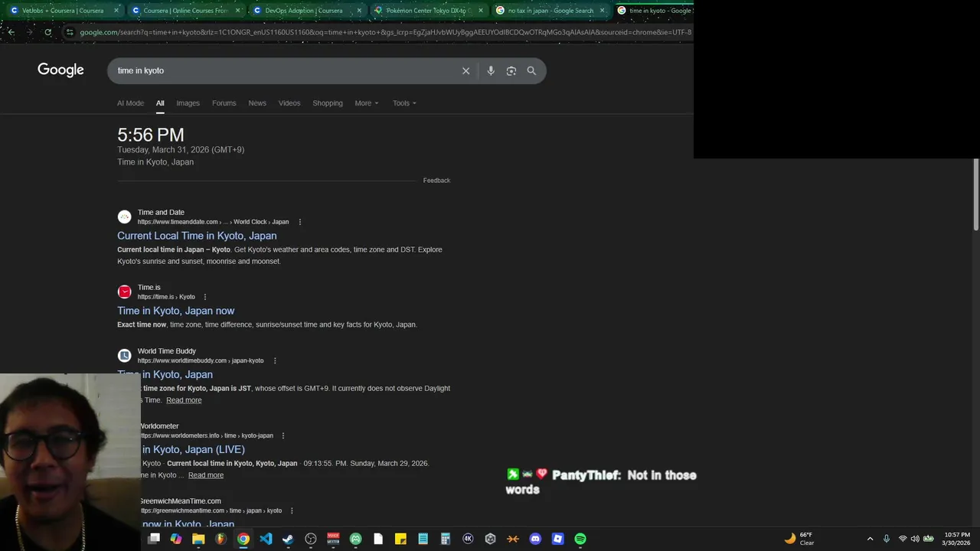Open FL Studio from the taskbar
The height and width of the screenshot is (551, 980).
click(x=220, y=539)
